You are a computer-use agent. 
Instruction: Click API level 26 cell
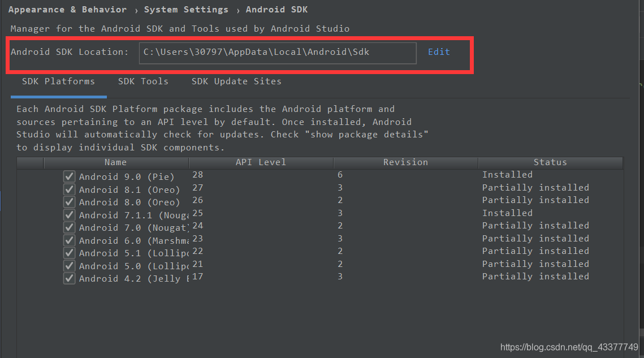(197, 200)
